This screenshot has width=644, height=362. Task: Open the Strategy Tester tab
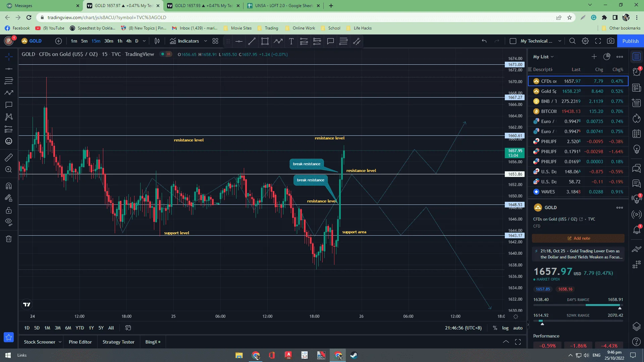(118, 342)
